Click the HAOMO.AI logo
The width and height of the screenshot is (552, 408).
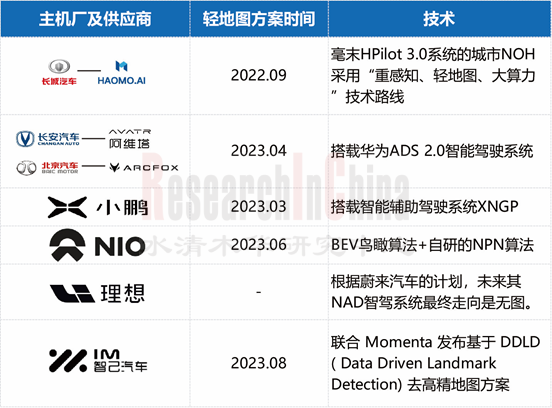[x=121, y=73]
